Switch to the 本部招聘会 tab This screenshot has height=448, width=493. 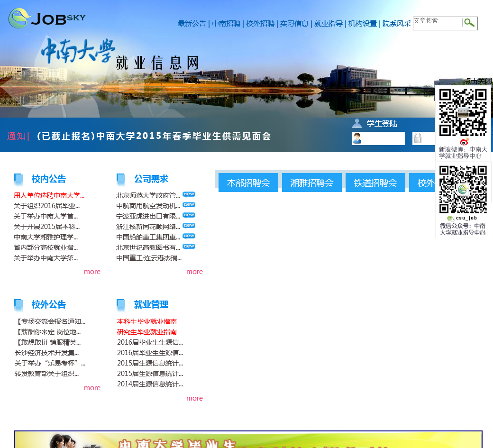pos(248,183)
